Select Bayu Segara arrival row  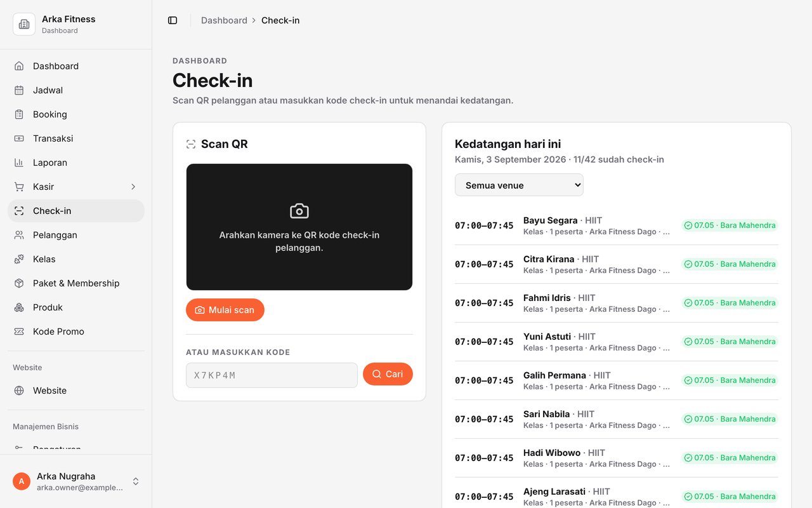pos(617,225)
